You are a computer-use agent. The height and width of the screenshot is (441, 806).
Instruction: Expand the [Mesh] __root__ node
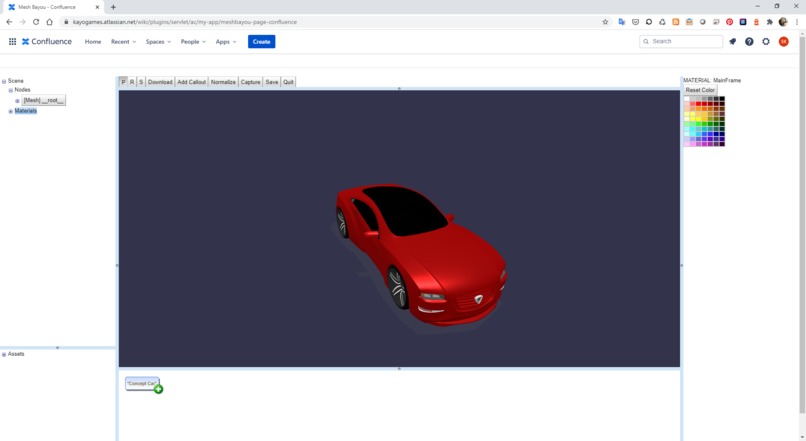coord(17,101)
